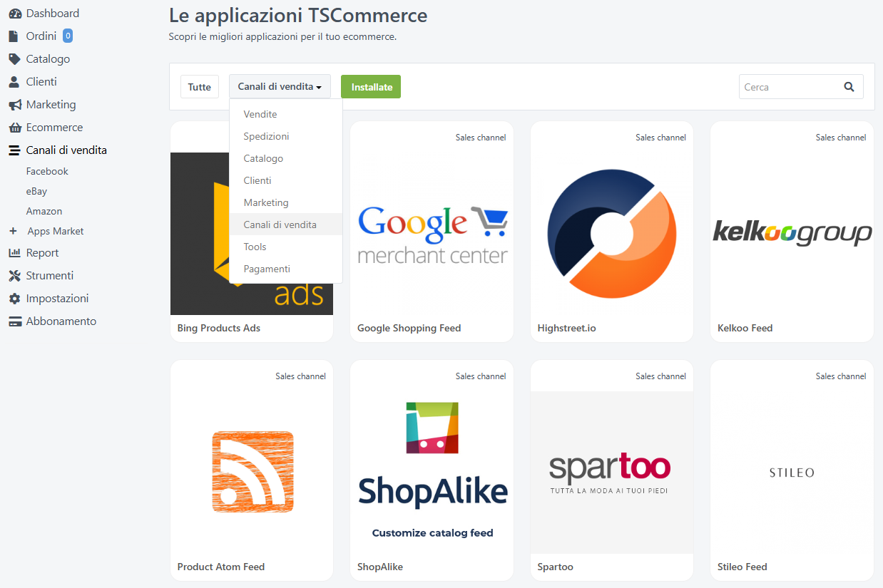Click the green Installate button
This screenshot has width=883, height=588.
point(371,87)
